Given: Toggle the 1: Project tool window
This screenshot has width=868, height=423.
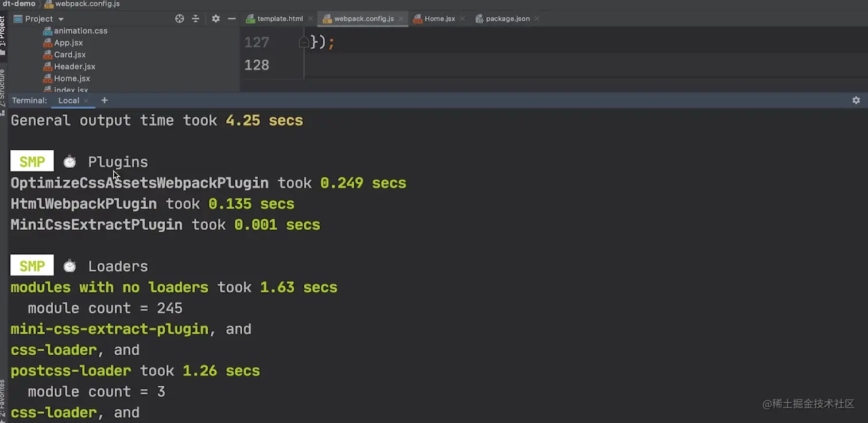Looking at the screenshot, I should (3, 36).
